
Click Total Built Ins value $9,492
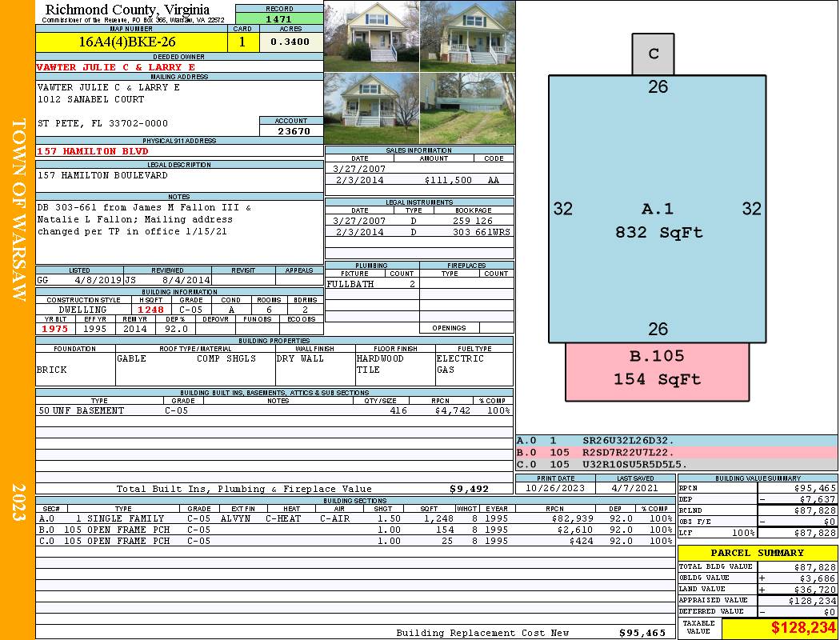coord(469,489)
